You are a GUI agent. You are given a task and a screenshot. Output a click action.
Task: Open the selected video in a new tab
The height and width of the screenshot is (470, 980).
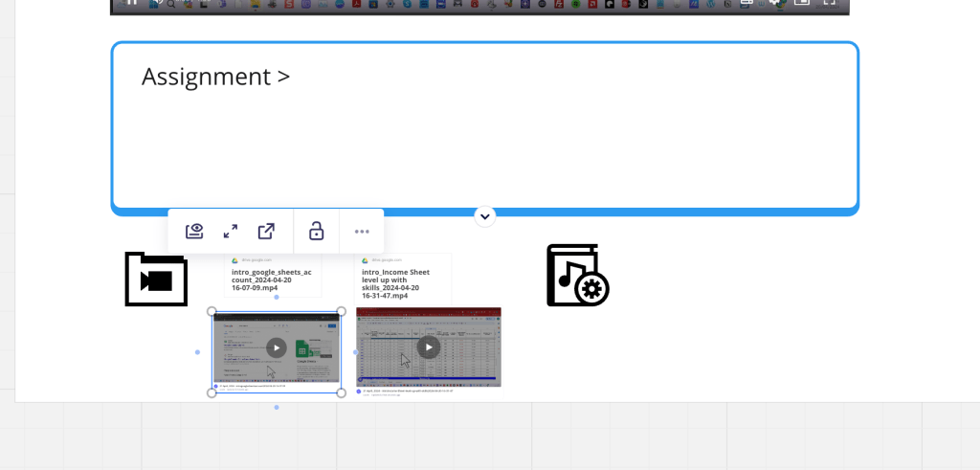click(266, 232)
